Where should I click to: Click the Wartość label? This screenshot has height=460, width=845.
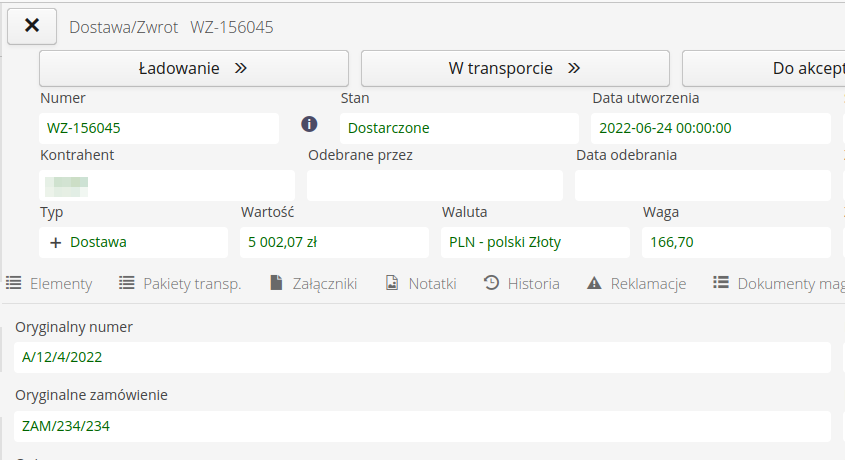(267, 212)
